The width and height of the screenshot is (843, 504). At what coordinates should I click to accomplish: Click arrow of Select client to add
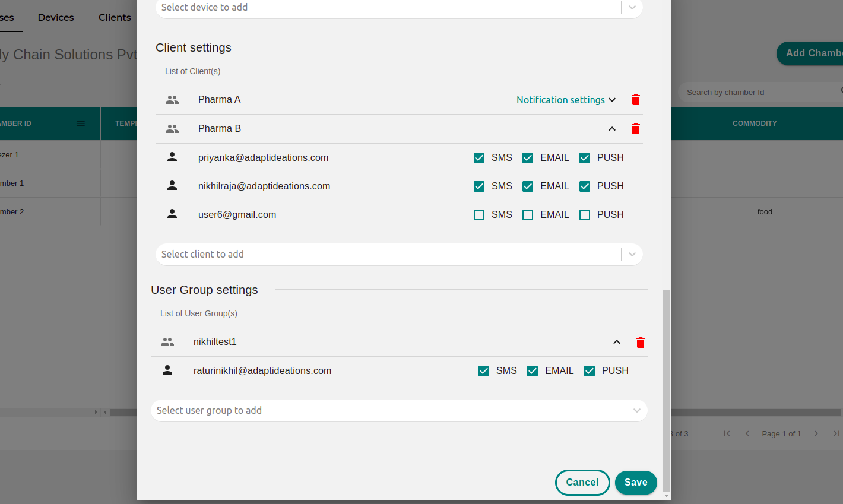pos(632,254)
